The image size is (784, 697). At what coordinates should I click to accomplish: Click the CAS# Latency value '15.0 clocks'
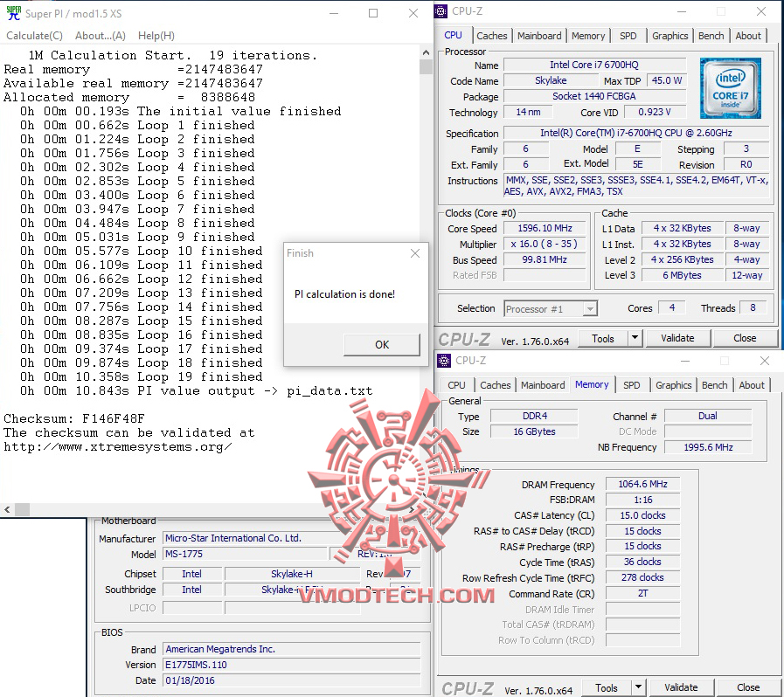[642, 515]
